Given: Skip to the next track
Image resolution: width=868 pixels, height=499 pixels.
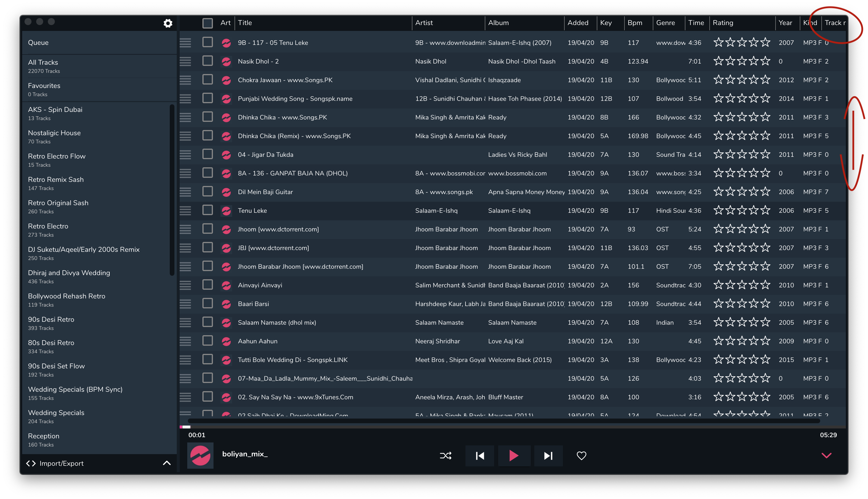Looking at the screenshot, I should 548,456.
